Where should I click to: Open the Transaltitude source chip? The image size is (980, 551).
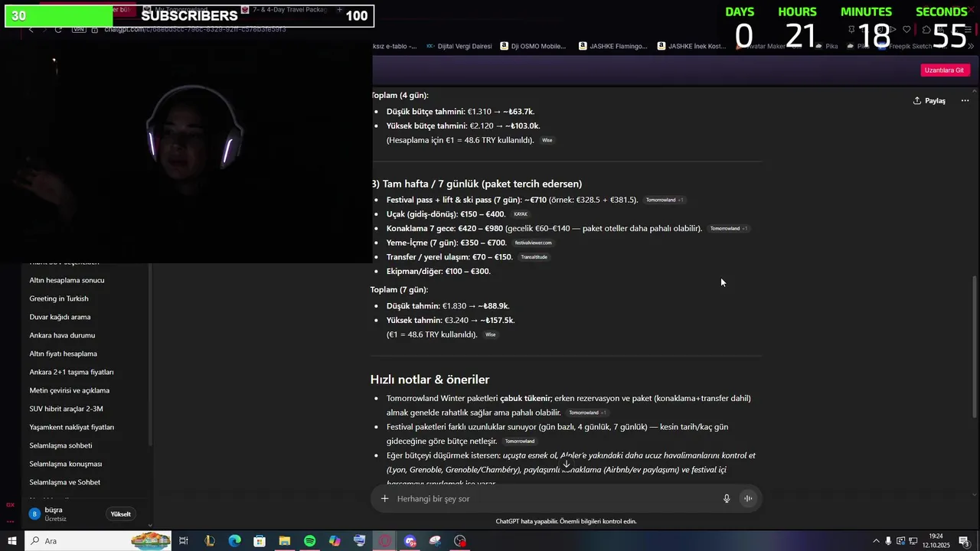tap(534, 257)
